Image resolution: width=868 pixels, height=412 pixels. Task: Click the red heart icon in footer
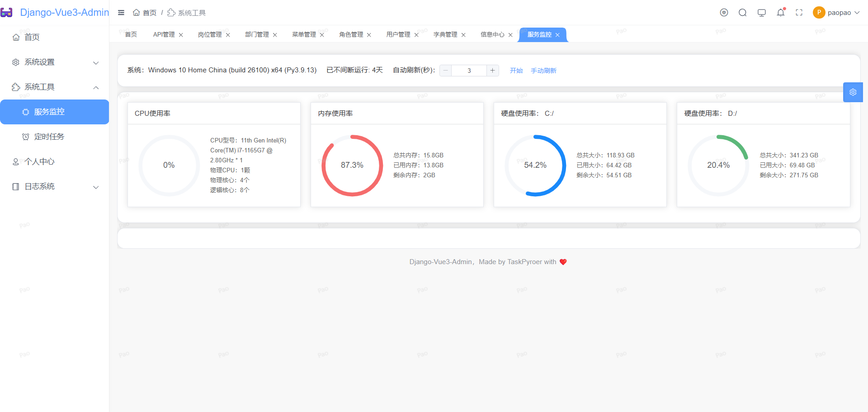563,262
